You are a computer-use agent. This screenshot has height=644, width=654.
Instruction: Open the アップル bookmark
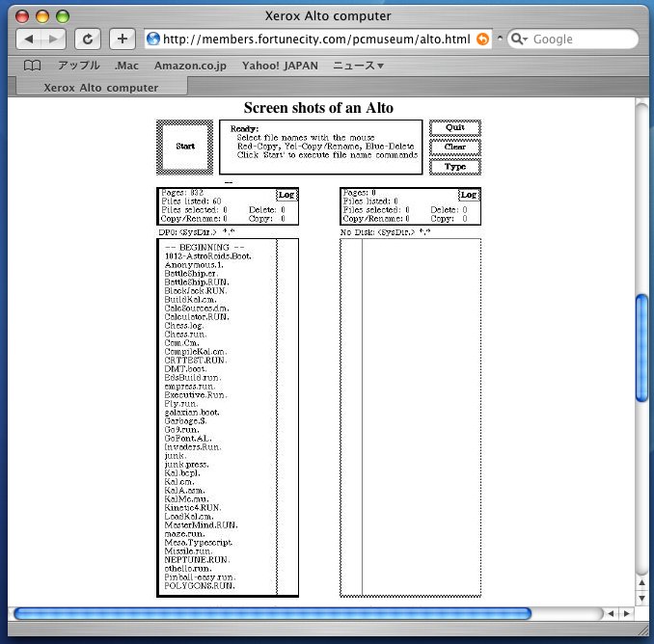coord(79,66)
